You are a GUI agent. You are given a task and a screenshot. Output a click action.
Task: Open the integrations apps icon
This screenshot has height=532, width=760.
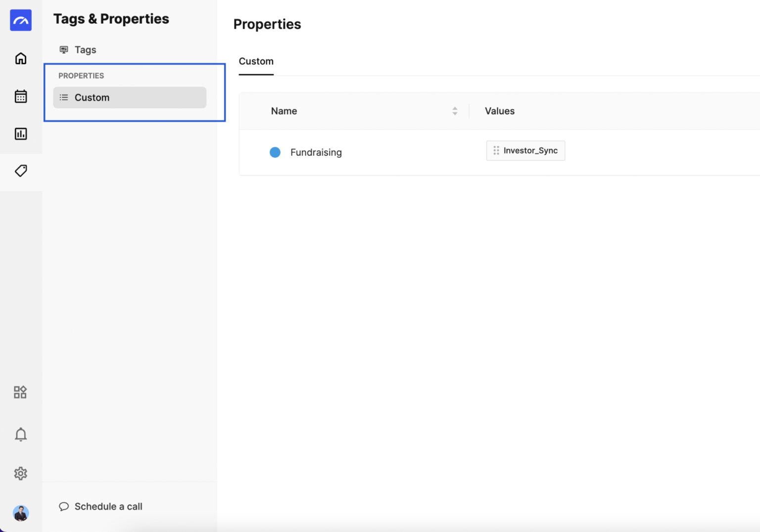pyautogui.click(x=20, y=392)
